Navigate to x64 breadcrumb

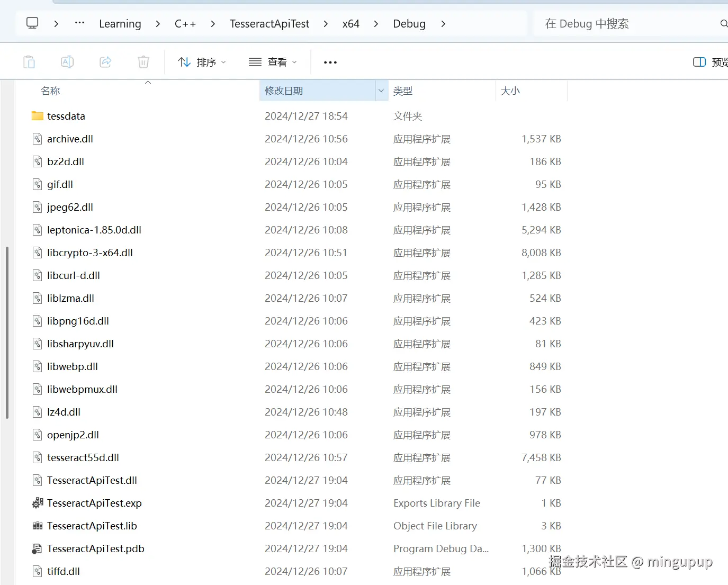[350, 24]
